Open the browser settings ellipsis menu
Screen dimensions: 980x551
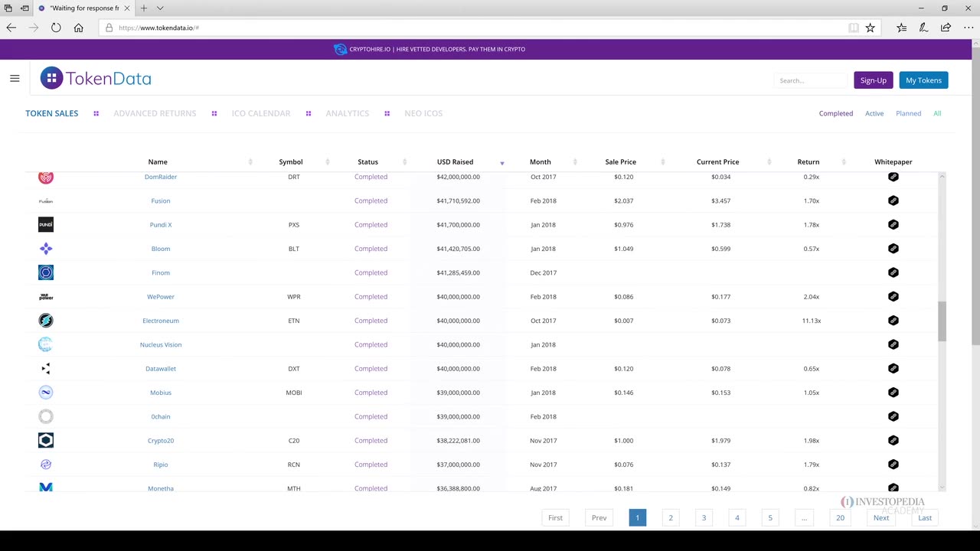point(967,28)
